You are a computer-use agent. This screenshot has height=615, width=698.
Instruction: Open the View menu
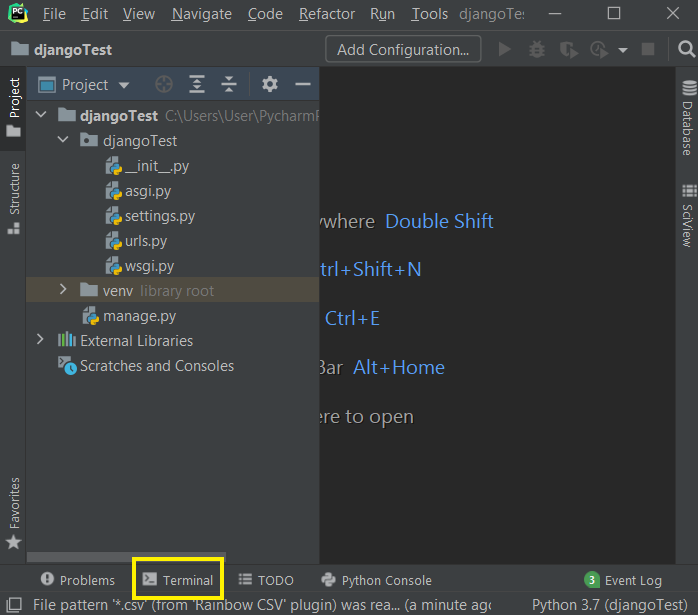[x=139, y=14]
